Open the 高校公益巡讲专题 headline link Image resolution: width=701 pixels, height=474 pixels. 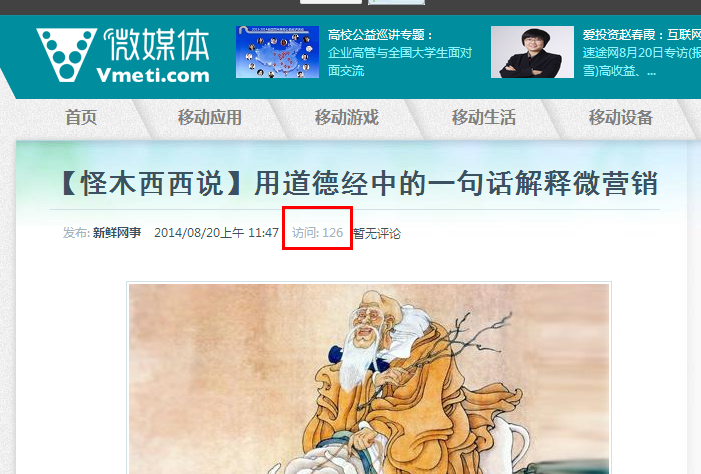380,34
